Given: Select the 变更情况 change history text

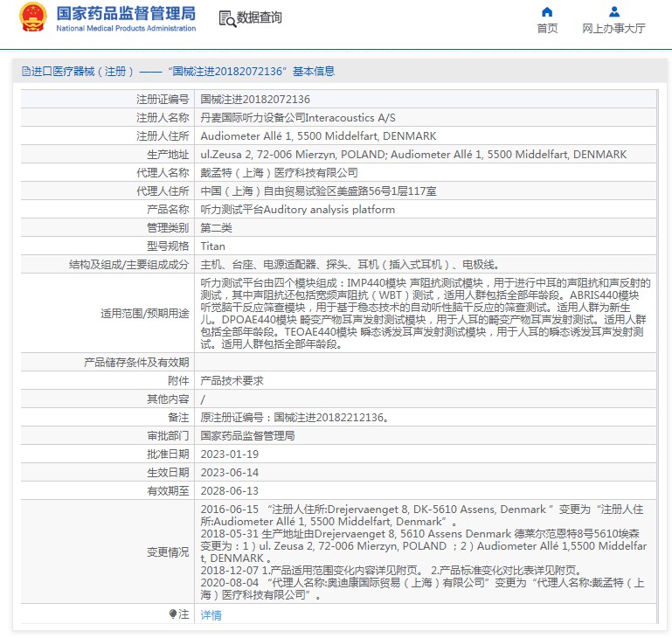Looking at the screenshot, I should click(424, 551).
